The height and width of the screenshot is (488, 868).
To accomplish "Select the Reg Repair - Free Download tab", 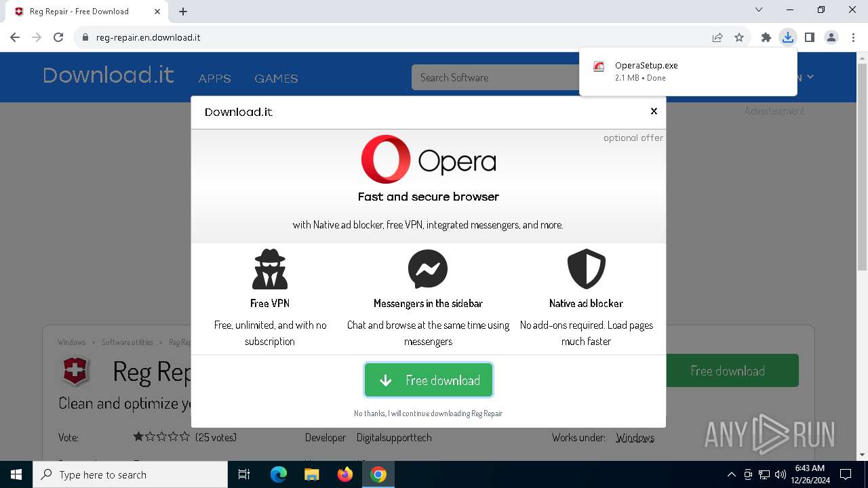I will tap(85, 12).
